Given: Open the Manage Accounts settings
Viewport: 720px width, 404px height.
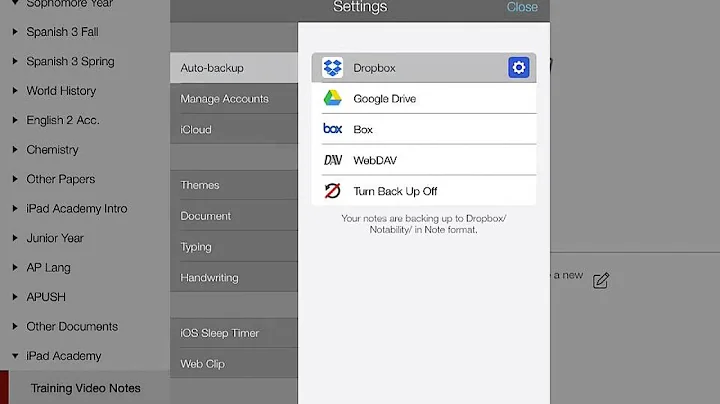Looking at the screenshot, I should (x=234, y=99).
